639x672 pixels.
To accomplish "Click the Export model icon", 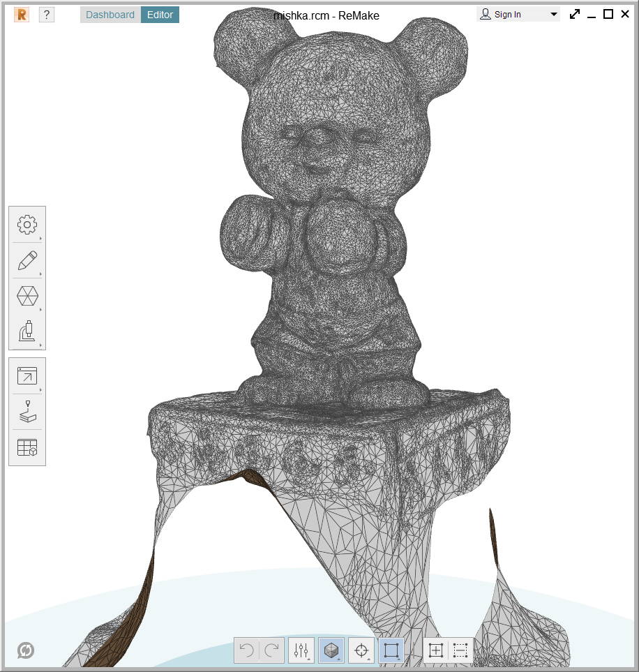I will point(27,376).
